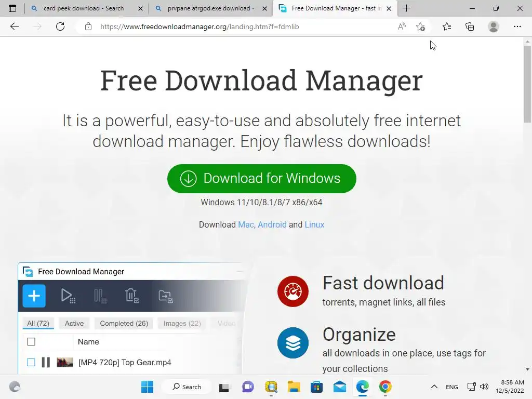Switch to card peek download tab
532x399 pixels.
pos(84,8)
